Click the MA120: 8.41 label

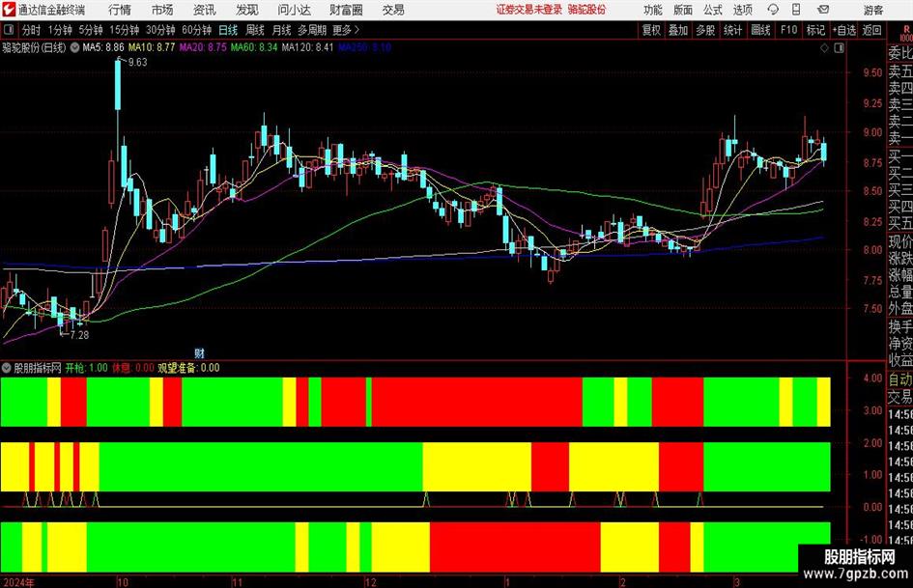[307, 47]
